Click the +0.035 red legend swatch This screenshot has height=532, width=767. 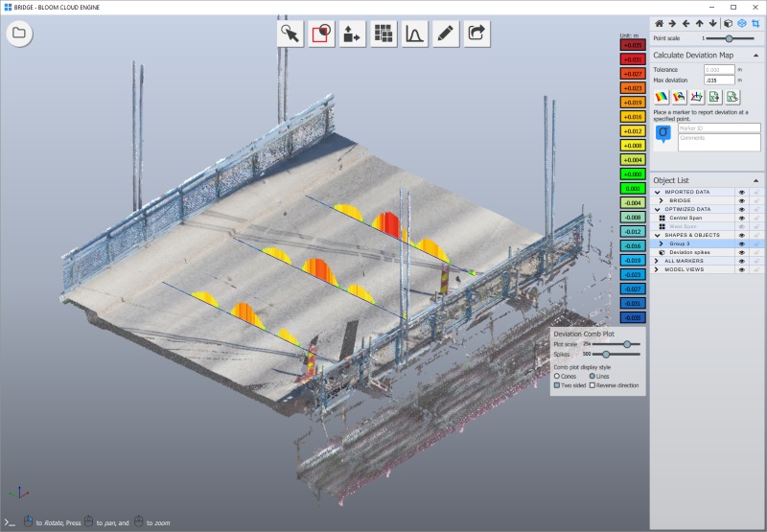click(633, 45)
